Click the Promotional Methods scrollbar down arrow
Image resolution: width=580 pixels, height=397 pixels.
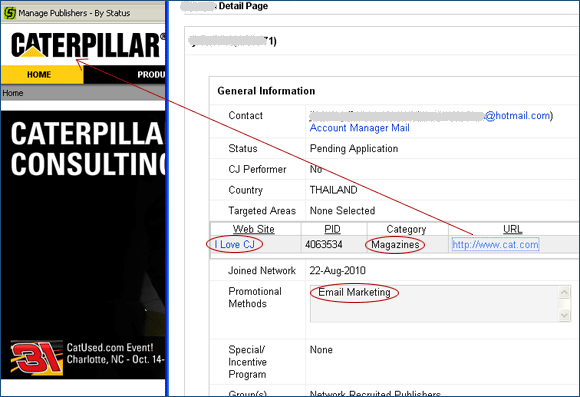click(564, 315)
